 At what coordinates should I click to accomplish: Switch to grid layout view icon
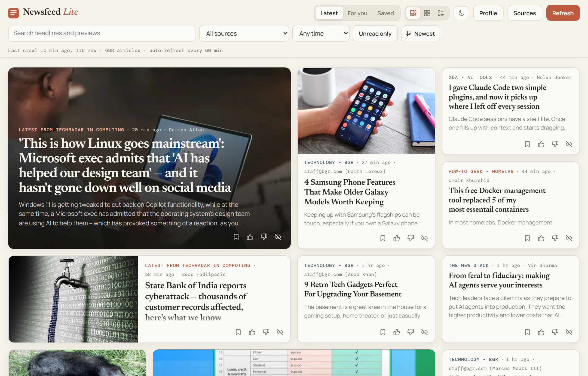point(427,13)
